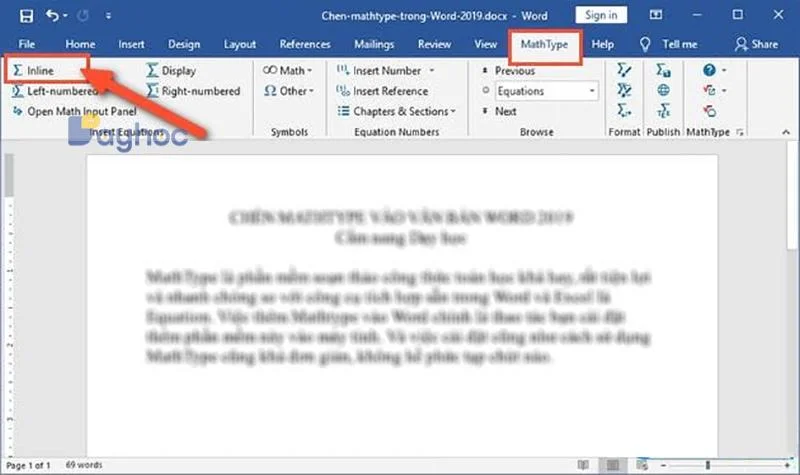The width and height of the screenshot is (800, 475).
Task: Switch to Print Layout view
Action: coord(612,465)
